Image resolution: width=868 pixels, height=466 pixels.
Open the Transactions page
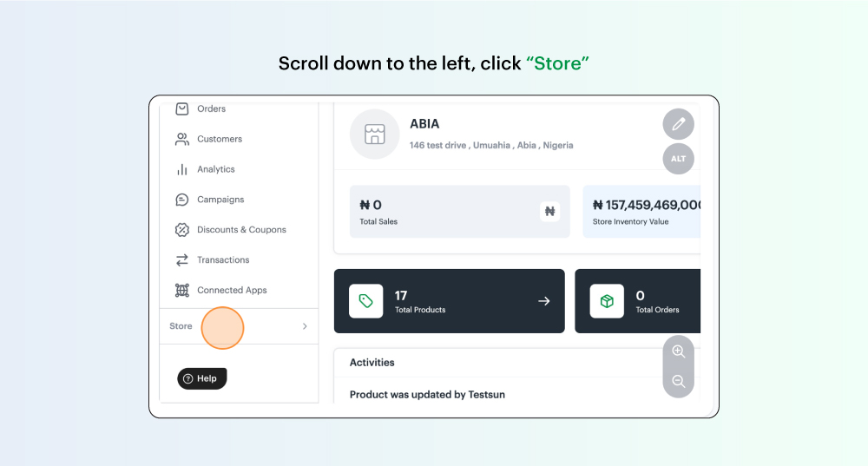[x=223, y=260]
